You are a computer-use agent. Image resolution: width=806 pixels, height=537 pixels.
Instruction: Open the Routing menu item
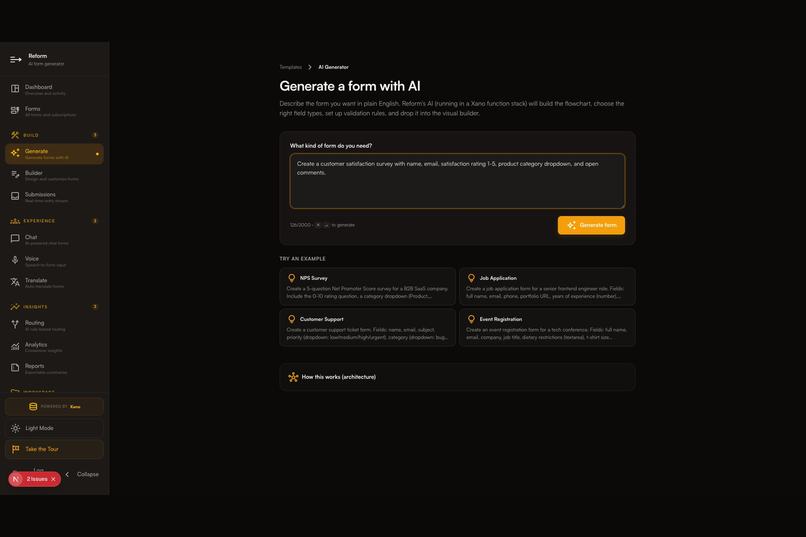[x=54, y=325]
